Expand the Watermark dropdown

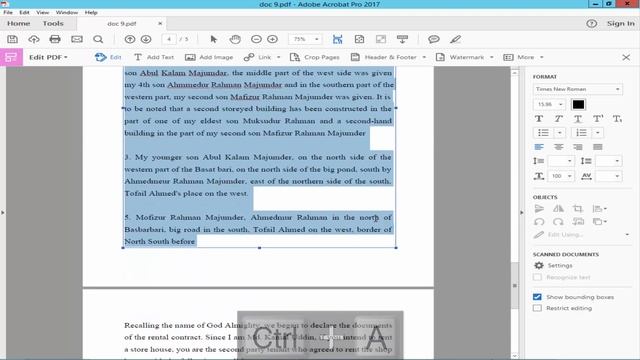(x=491, y=57)
